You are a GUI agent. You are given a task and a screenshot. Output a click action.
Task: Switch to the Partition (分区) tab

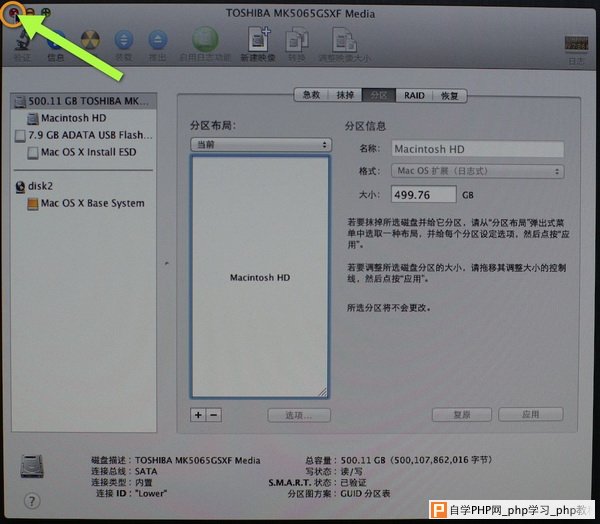coord(379,95)
